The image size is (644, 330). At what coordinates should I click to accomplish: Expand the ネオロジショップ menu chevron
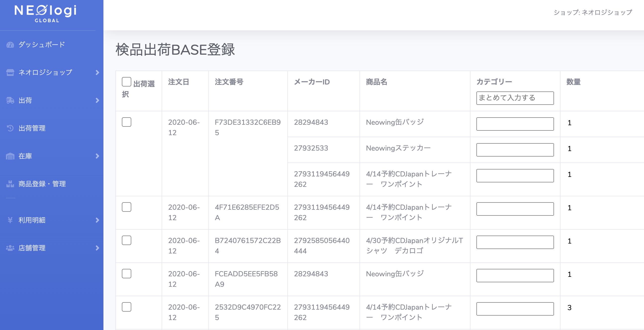pyautogui.click(x=97, y=73)
